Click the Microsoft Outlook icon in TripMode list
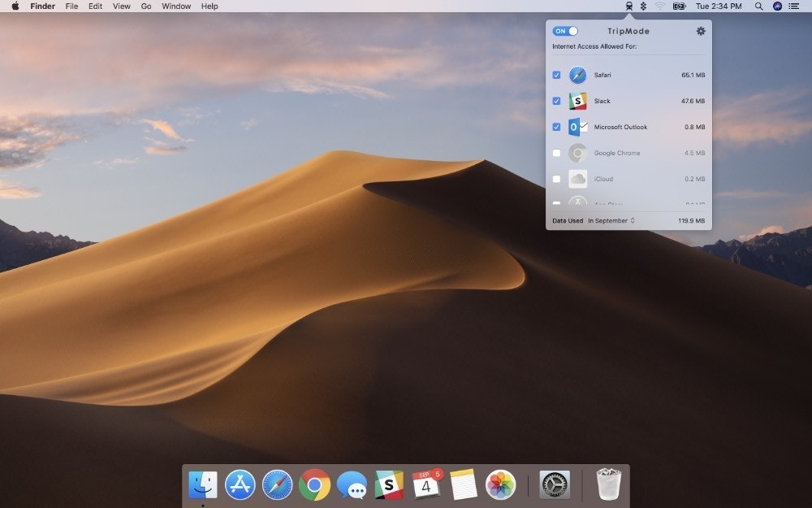812x508 pixels. click(577, 127)
